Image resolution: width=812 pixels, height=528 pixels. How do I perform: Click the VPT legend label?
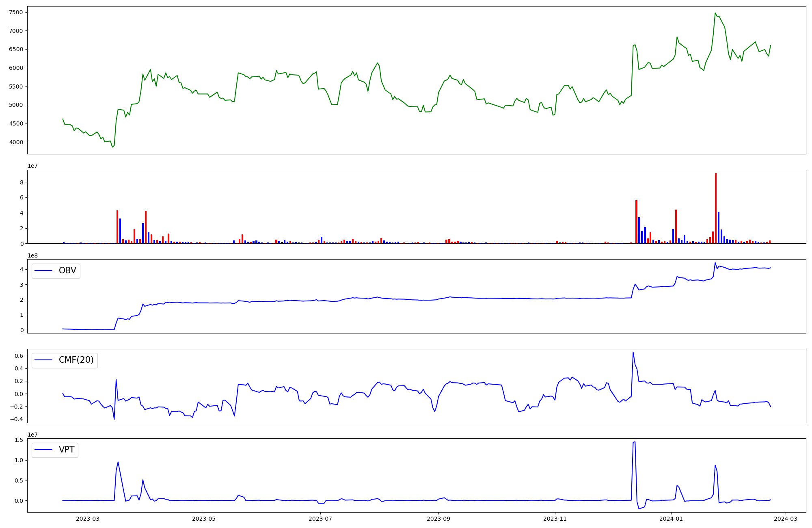point(67,450)
